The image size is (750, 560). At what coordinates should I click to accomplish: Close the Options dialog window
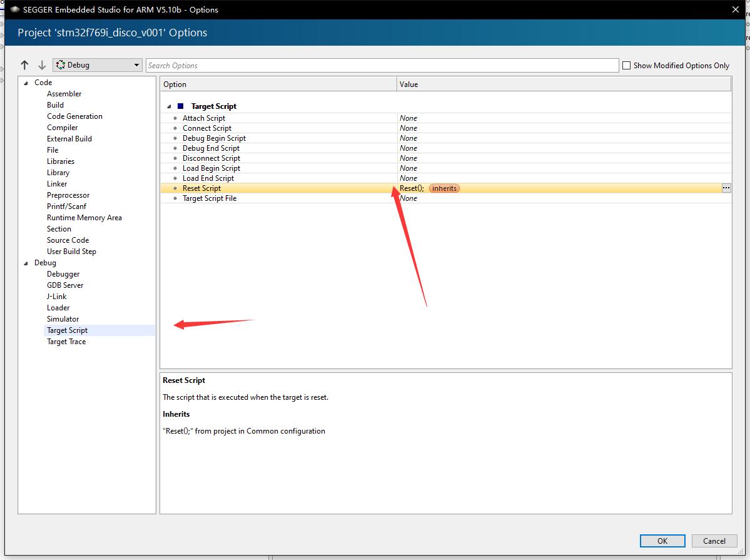[x=736, y=9]
